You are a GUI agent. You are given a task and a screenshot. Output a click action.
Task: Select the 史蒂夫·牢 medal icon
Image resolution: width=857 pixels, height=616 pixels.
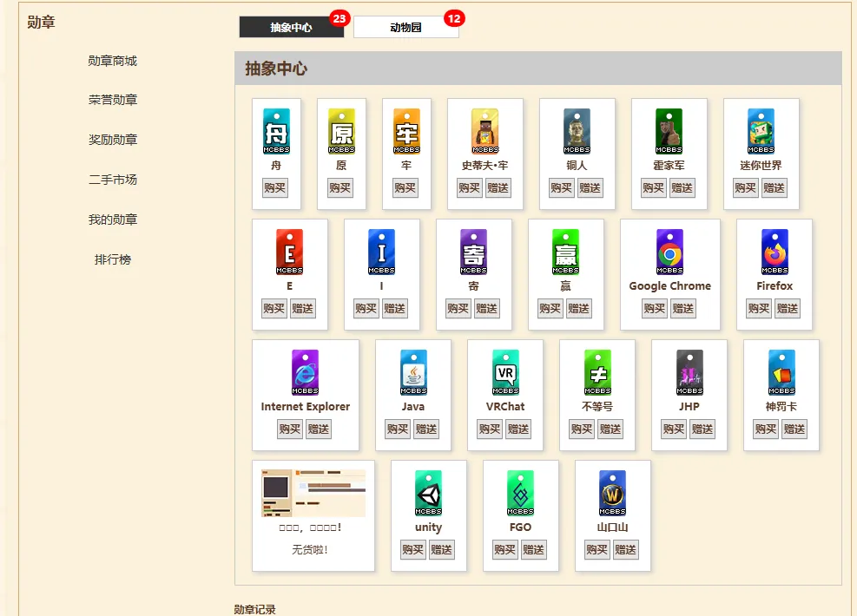(x=485, y=131)
